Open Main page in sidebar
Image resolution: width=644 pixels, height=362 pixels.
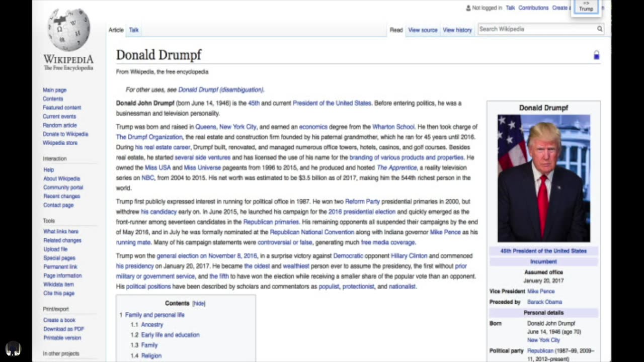point(54,90)
